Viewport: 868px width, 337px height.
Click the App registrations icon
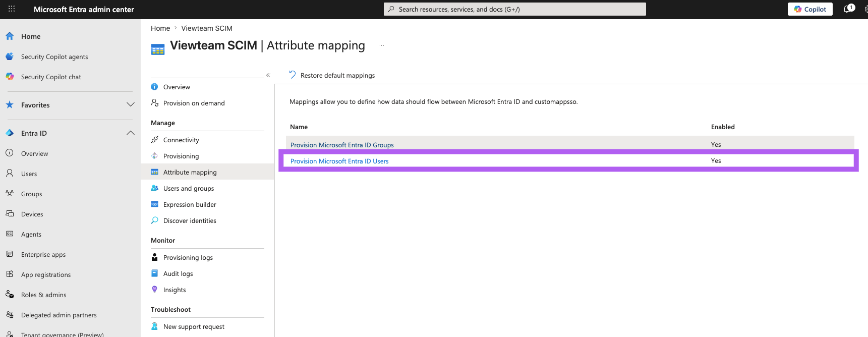[10, 274]
